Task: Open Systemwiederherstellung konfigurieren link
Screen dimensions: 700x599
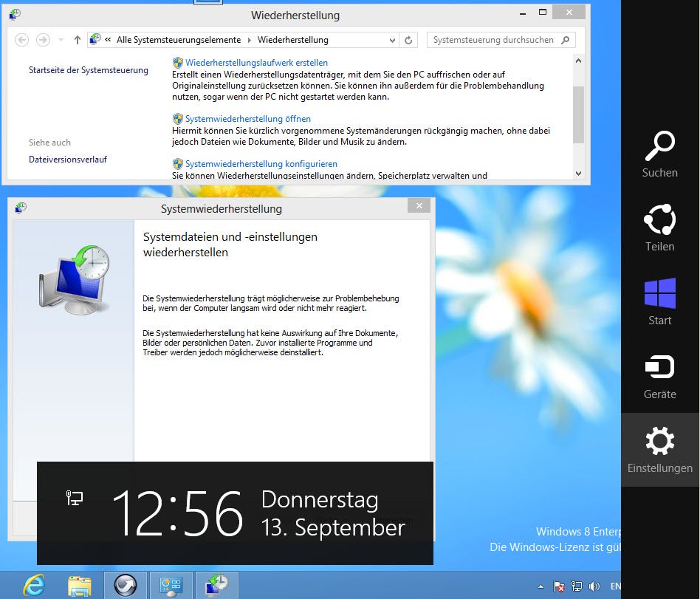Action: pyautogui.click(x=261, y=164)
